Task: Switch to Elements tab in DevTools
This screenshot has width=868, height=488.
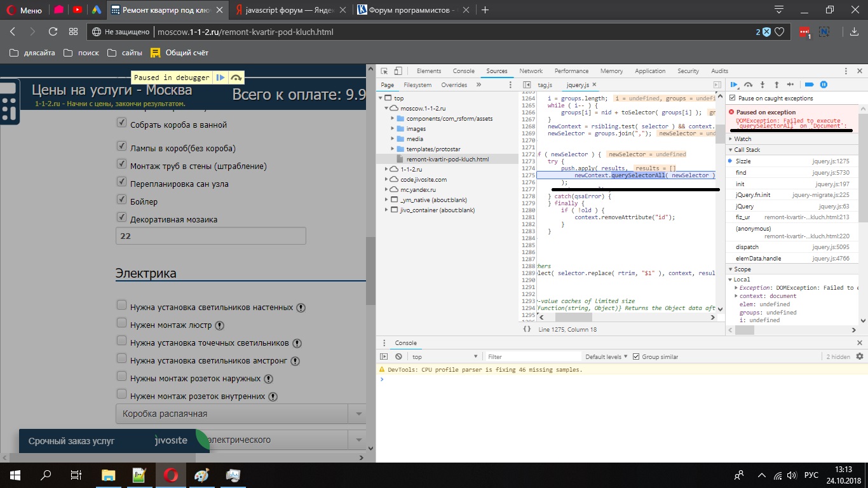Action: [429, 71]
